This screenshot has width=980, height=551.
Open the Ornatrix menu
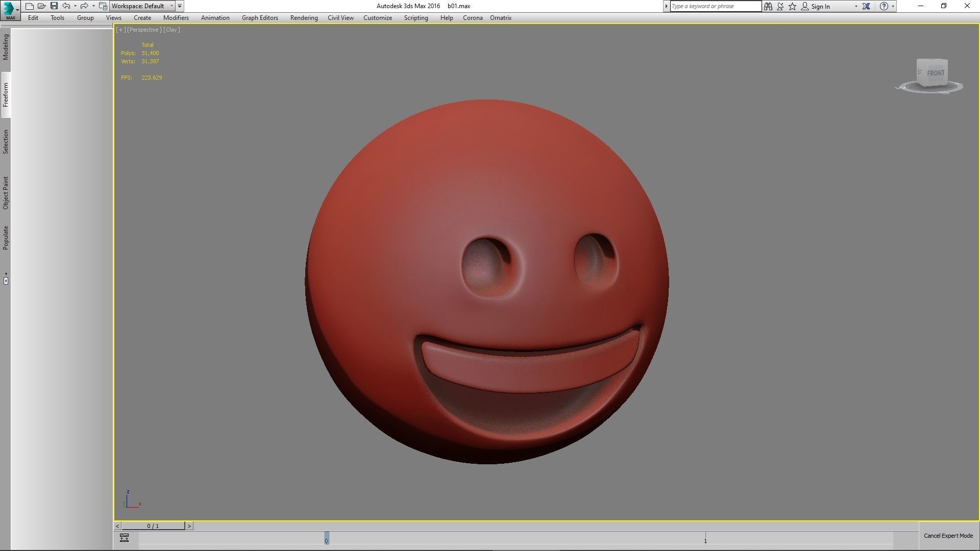[x=501, y=18]
